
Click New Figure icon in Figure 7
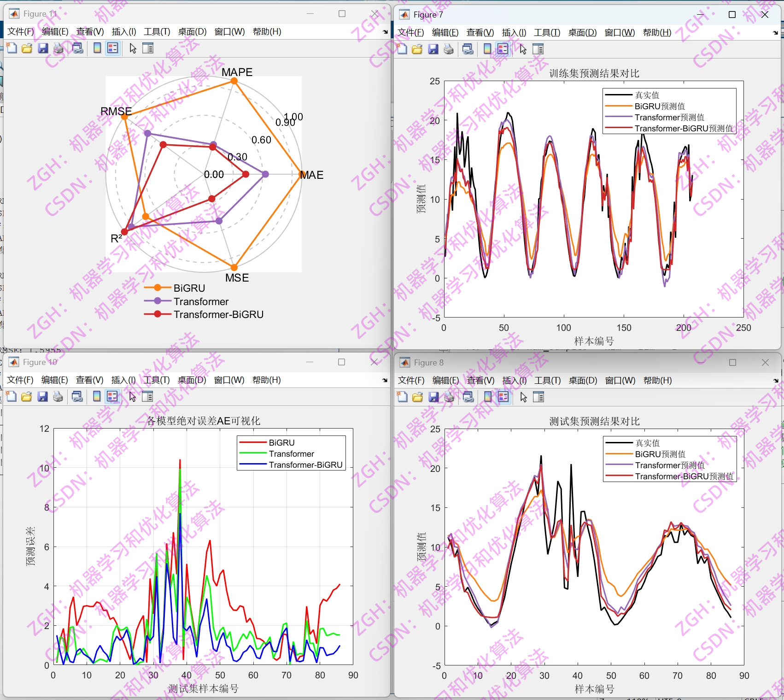402,49
